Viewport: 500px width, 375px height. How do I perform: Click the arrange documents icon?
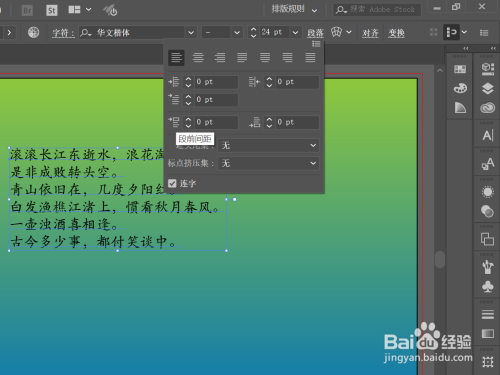click(x=74, y=10)
